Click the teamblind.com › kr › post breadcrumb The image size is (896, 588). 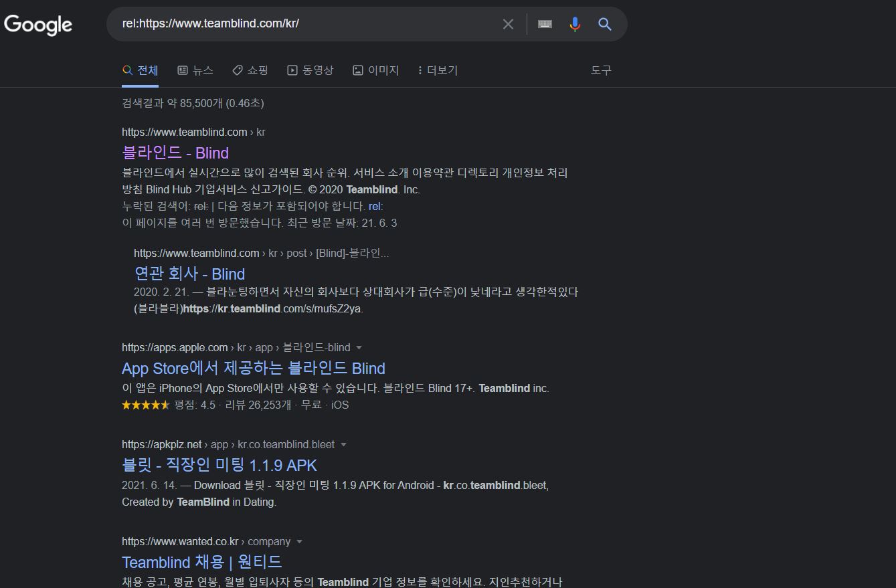click(x=261, y=253)
